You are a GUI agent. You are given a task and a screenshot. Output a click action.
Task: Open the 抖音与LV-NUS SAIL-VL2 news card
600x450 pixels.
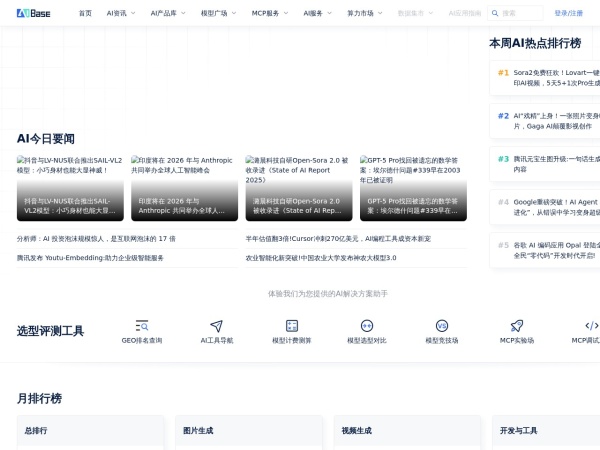point(70,188)
